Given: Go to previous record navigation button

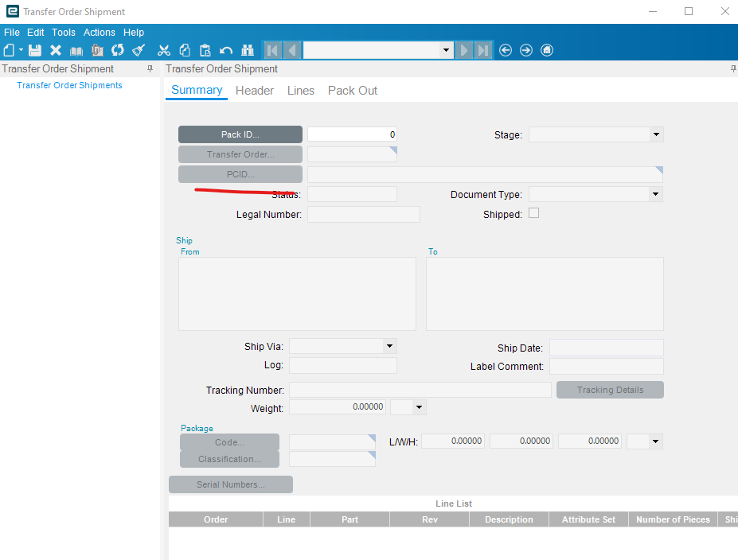Looking at the screenshot, I should coord(292,50).
